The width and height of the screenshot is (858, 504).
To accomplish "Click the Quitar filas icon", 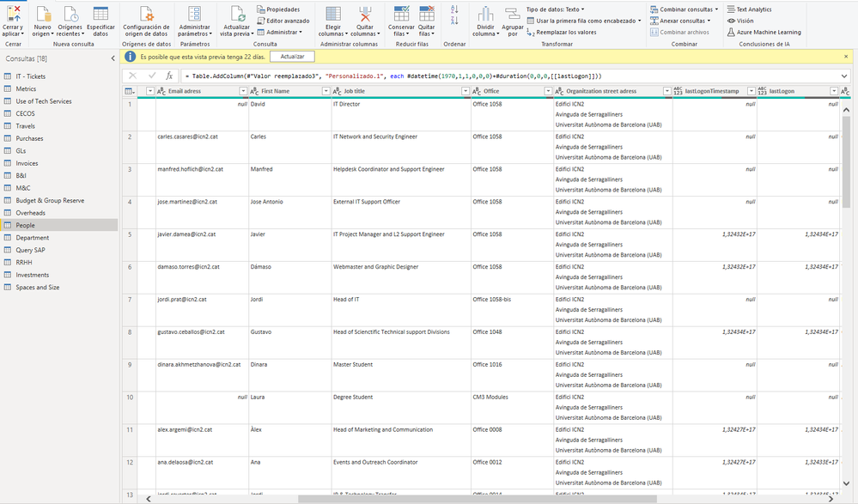I will click(426, 15).
